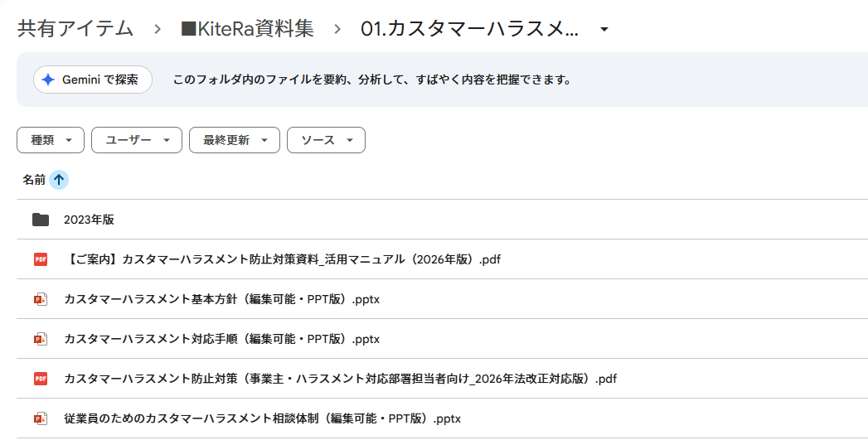Open the 種類 filter dropdown

click(x=51, y=140)
